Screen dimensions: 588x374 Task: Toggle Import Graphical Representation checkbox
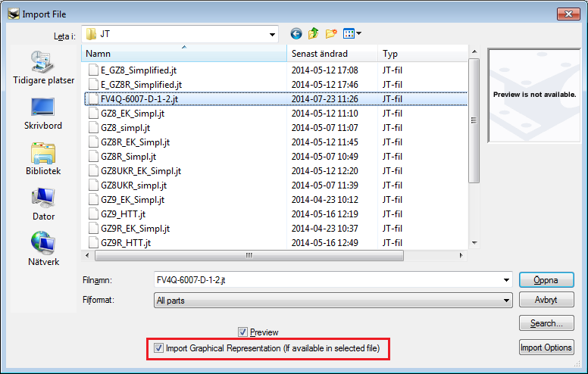pyautogui.click(x=158, y=348)
